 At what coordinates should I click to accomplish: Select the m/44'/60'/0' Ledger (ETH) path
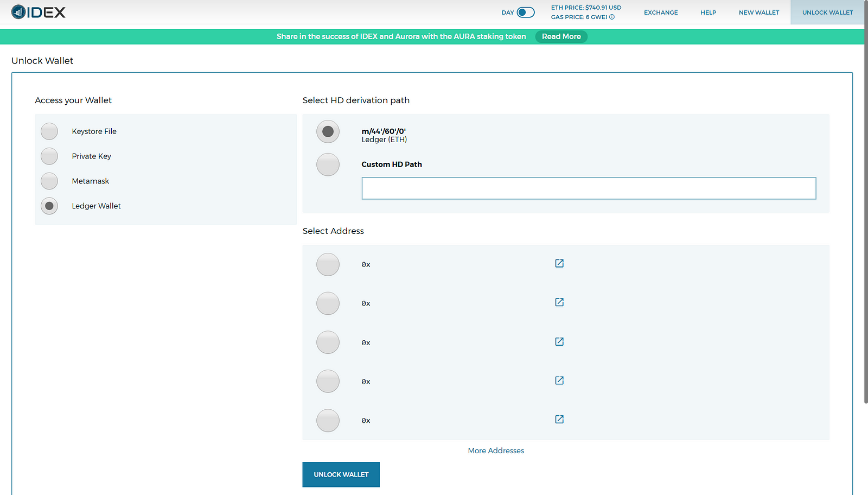[328, 132]
